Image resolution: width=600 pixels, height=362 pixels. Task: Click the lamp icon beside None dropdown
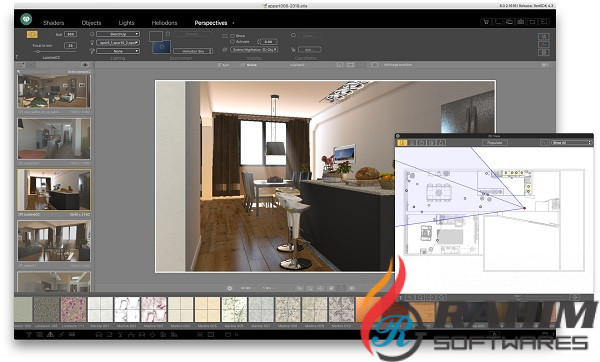pyautogui.click(x=92, y=51)
